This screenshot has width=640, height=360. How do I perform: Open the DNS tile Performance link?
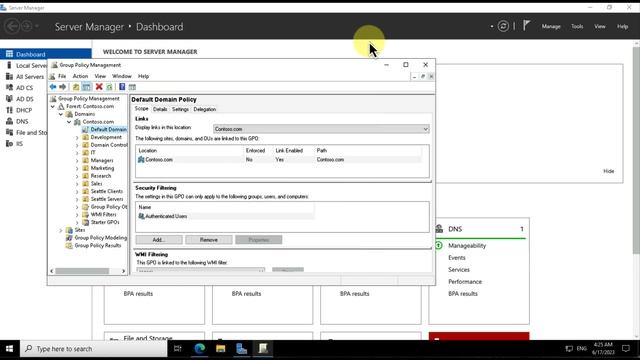click(x=465, y=282)
